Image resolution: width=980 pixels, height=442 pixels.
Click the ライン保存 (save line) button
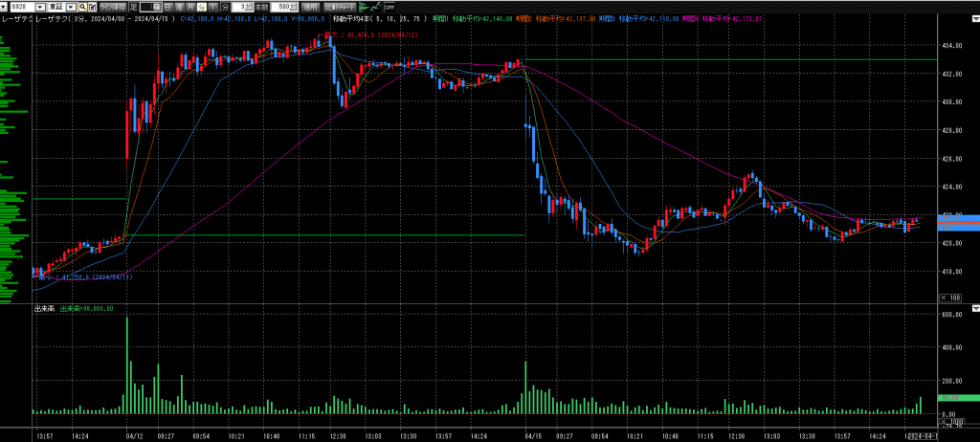[x=113, y=7]
